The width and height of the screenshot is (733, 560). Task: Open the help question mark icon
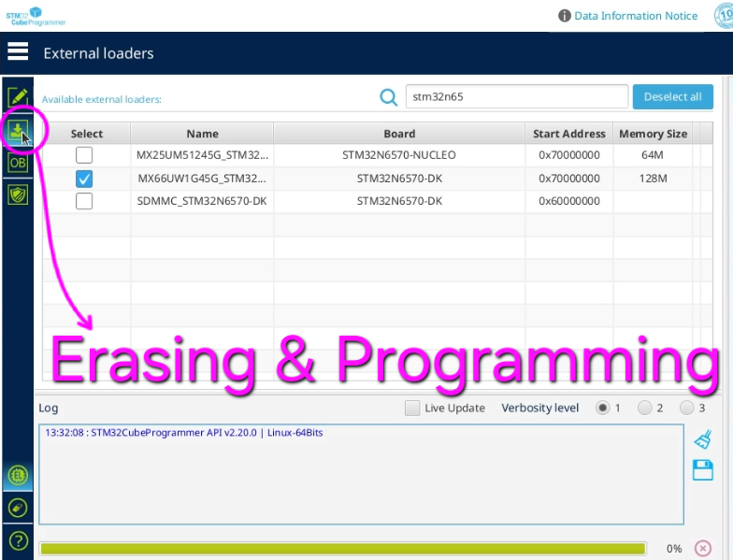tap(18, 540)
